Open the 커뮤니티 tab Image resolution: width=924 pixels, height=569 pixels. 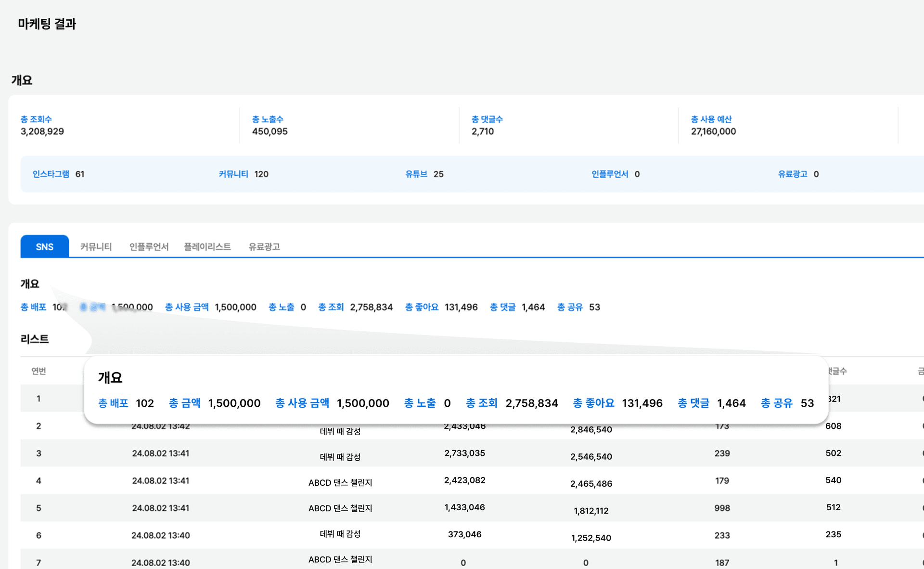pyautogui.click(x=96, y=246)
